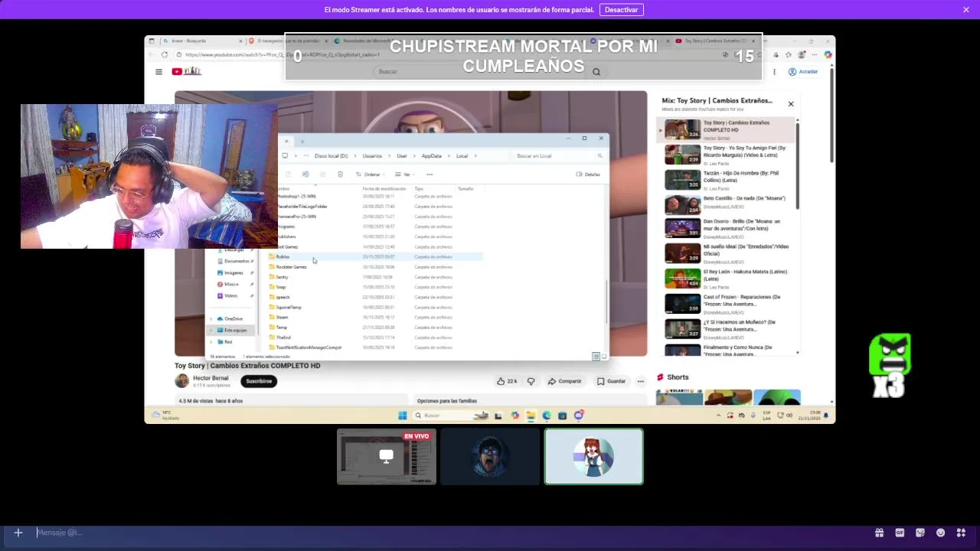This screenshot has width=980, height=551.
Task: Select Imágenes in Explorer sidebar
Action: coord(234,272)
